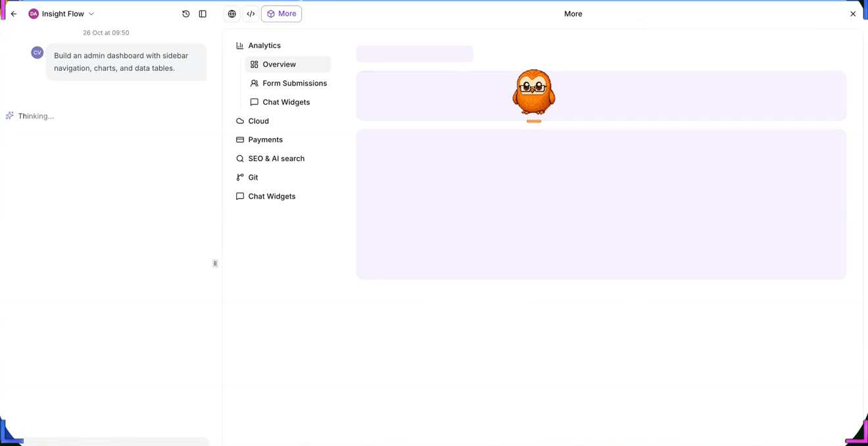Image resolution: width=868 pixels, height=446 pixels.
Task: Open Form Submissions sub-item
Action: coord(288,84)
